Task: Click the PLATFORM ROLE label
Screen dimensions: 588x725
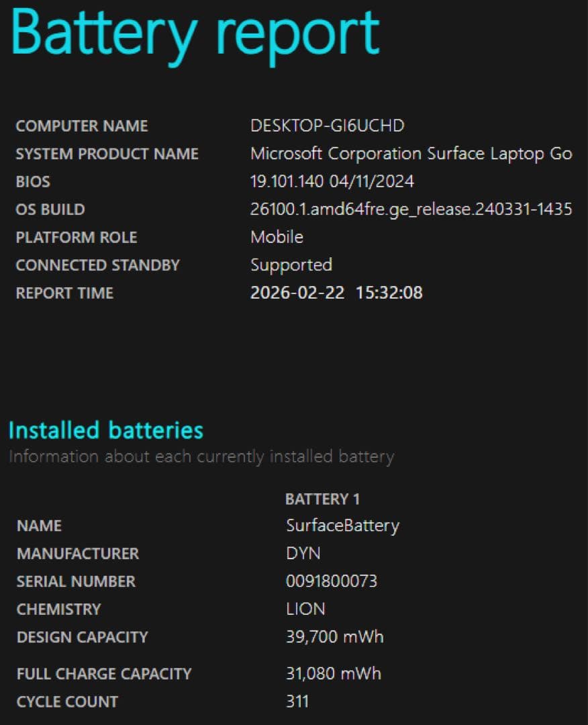Action: click(x=77, y=237)
